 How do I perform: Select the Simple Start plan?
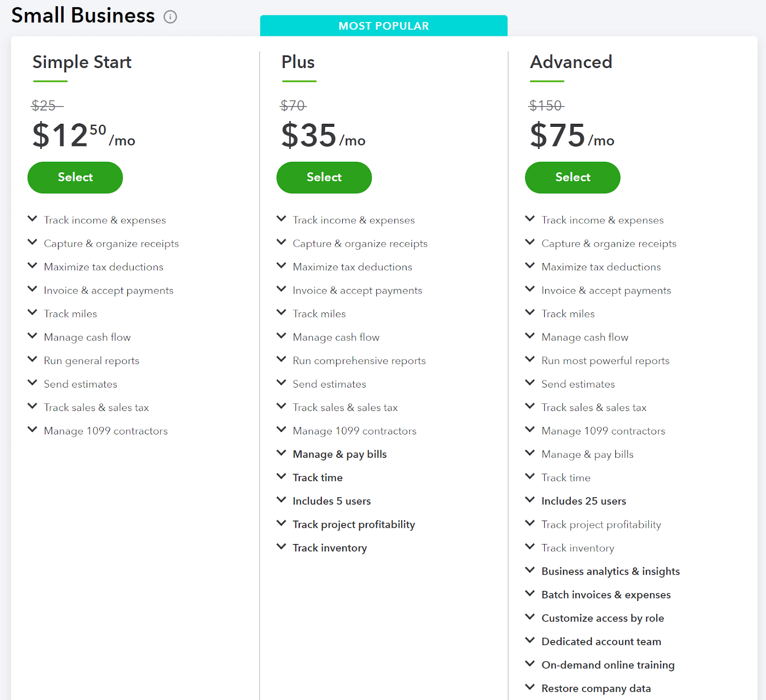coord(75,178)
